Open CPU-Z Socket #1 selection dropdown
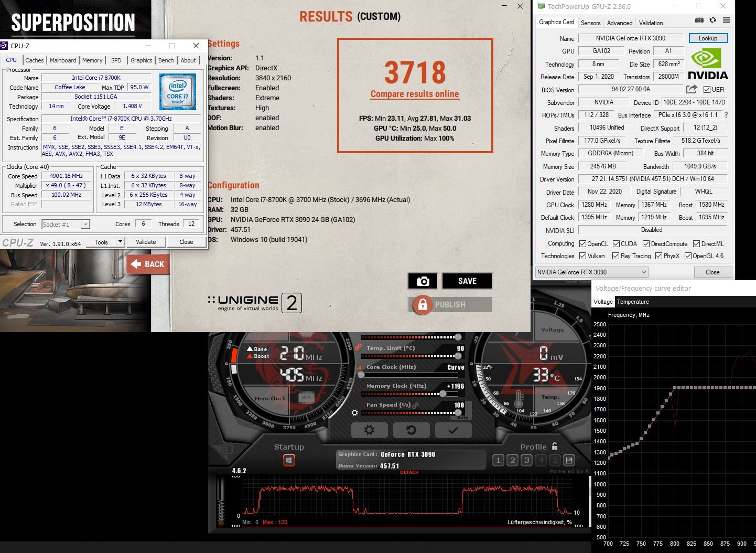The height and width of the screenshot is (553, 756). point(66,225)
